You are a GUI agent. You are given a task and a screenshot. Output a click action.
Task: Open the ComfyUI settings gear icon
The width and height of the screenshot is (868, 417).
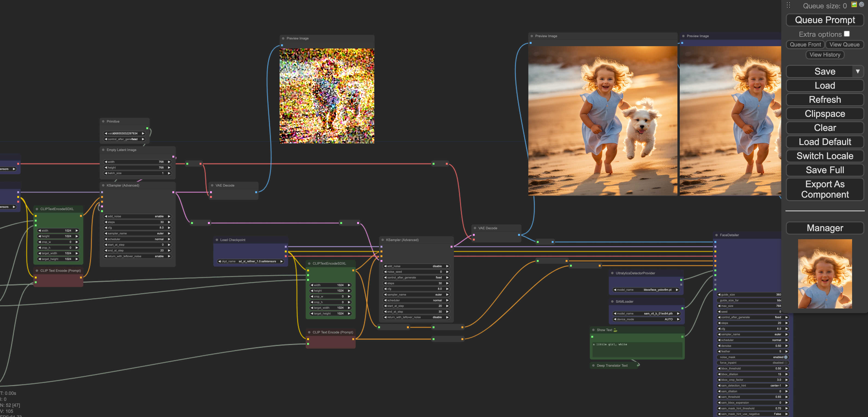862,4
